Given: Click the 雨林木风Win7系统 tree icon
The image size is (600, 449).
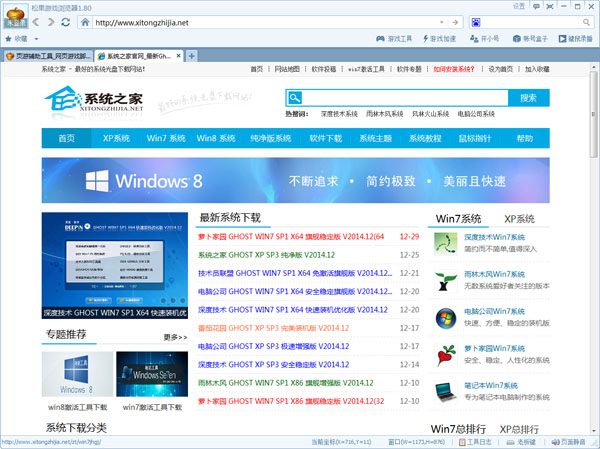Looking at the screenshot, I should click(445, 281).
